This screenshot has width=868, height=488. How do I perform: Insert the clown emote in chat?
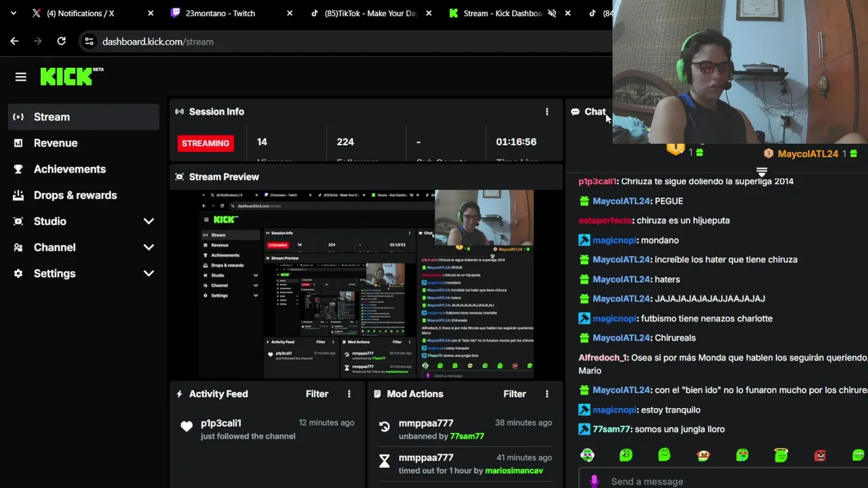[x=703, y=455]
